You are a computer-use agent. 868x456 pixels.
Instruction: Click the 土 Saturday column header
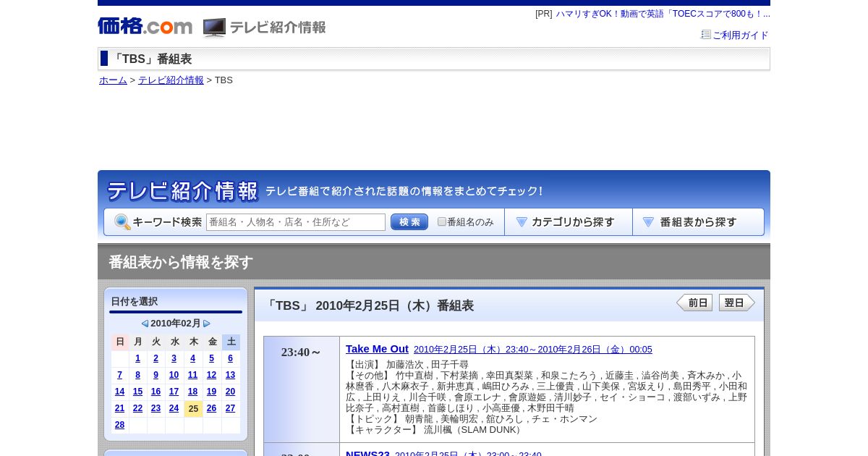pos(231,342)
